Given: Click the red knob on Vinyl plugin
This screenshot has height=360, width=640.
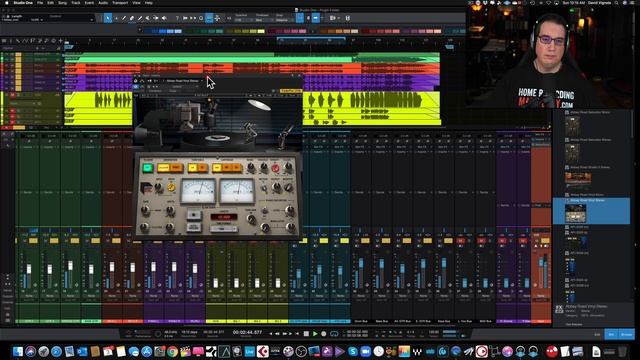Looking at the screenshot, I should (x=276, y=167).
